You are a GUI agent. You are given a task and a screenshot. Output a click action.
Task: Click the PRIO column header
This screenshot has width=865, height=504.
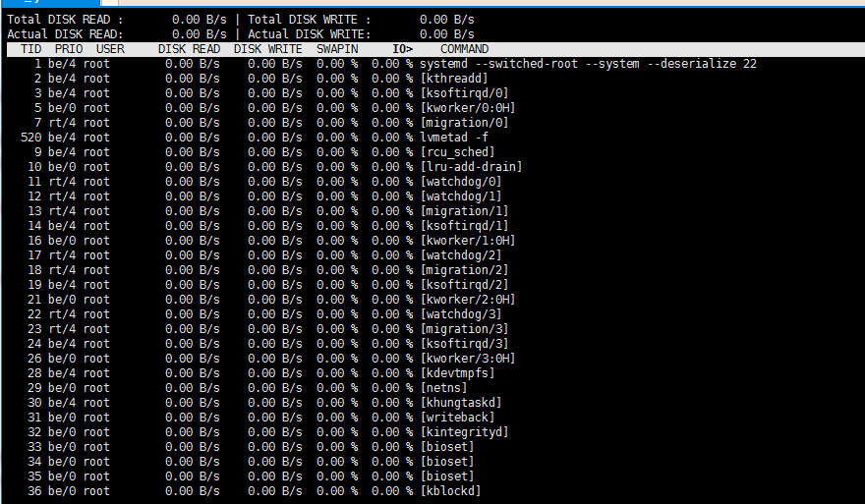click(x=69, y=49)
